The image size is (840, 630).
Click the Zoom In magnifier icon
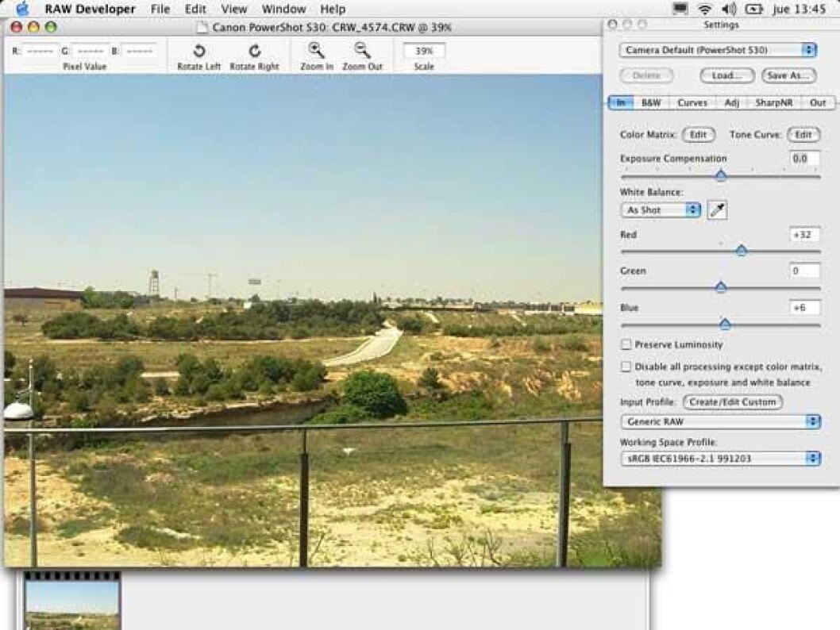pyautogui.click(x=317, y=50)
